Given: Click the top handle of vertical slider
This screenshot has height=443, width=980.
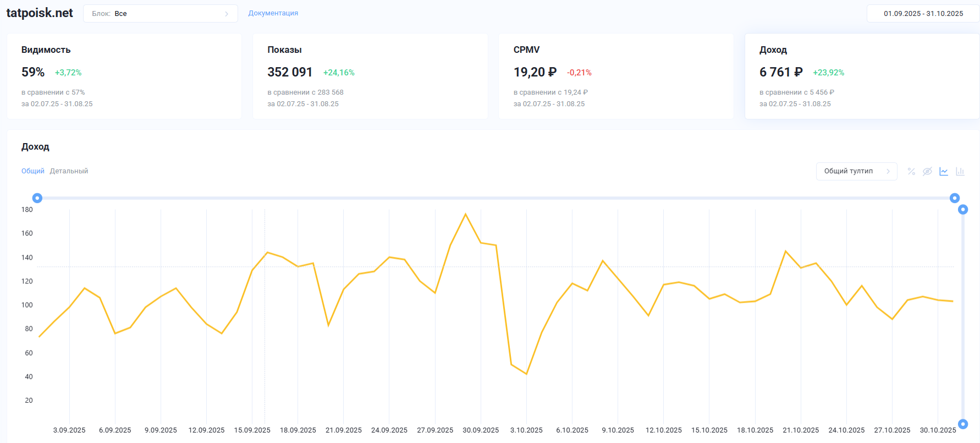Looking at the screenshot, I should (963, 210).
